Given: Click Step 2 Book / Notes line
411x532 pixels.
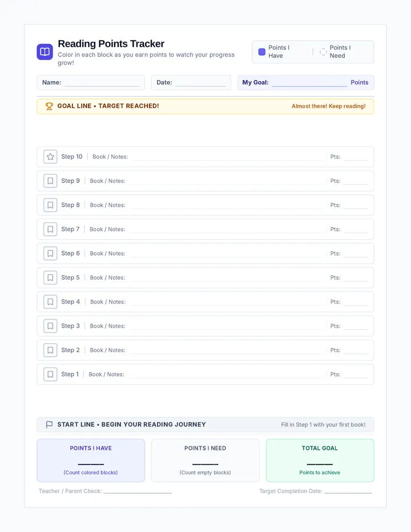Looking at the screenshot, I should 225,350.
